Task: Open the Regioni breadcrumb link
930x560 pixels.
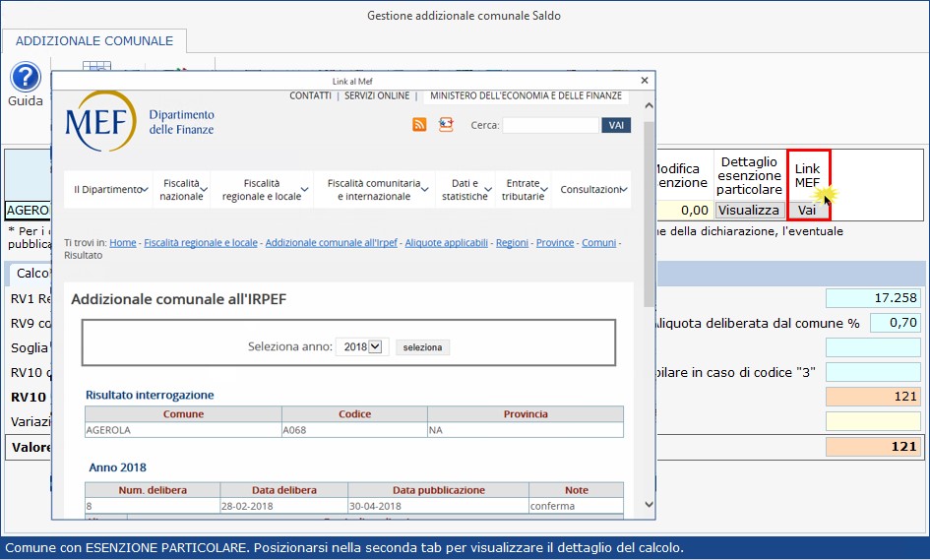Action: point(512,243)
